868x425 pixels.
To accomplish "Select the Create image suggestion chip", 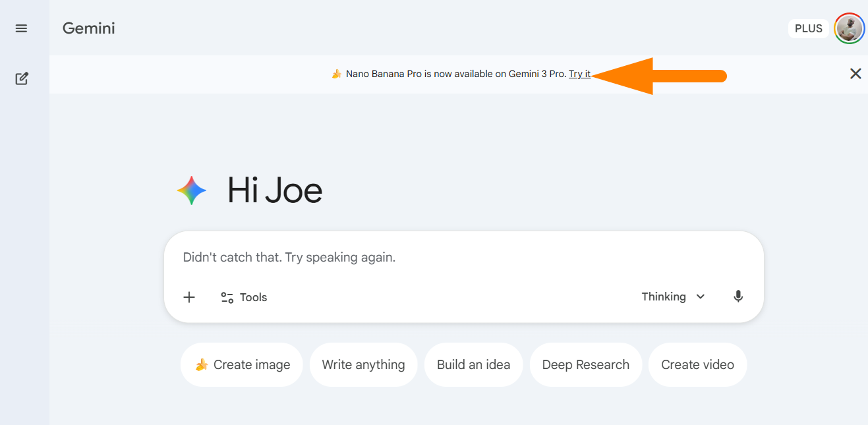I will coord(241,364).
